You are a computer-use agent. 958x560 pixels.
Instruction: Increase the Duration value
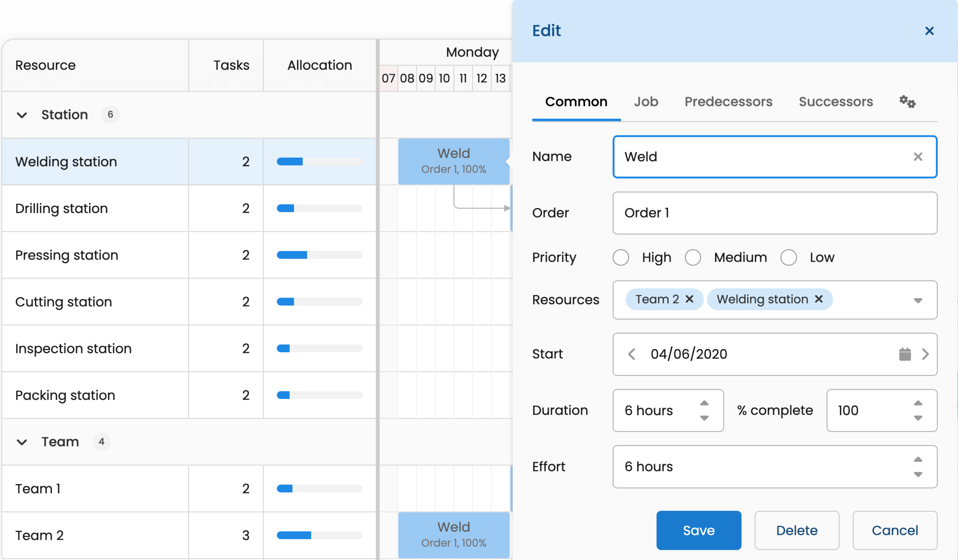704,403
